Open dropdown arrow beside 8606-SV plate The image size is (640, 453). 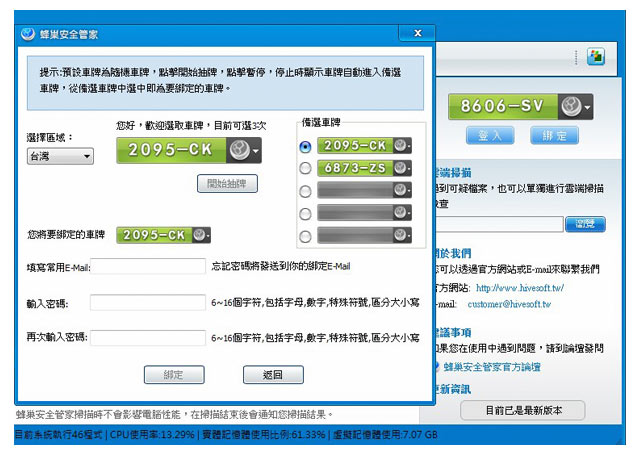[x=587, y=107]
